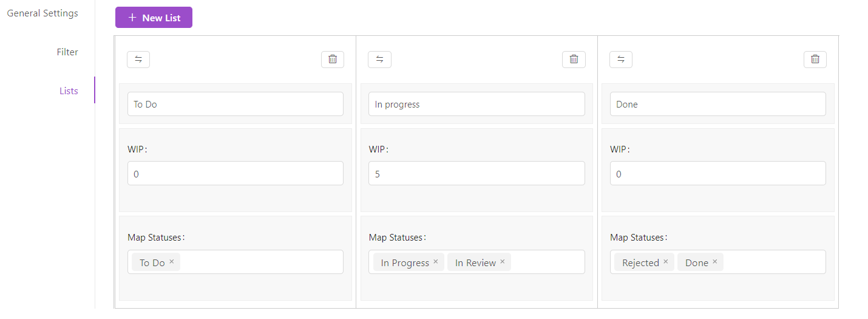Remove the To Do status tag

[x=172, y=262]
